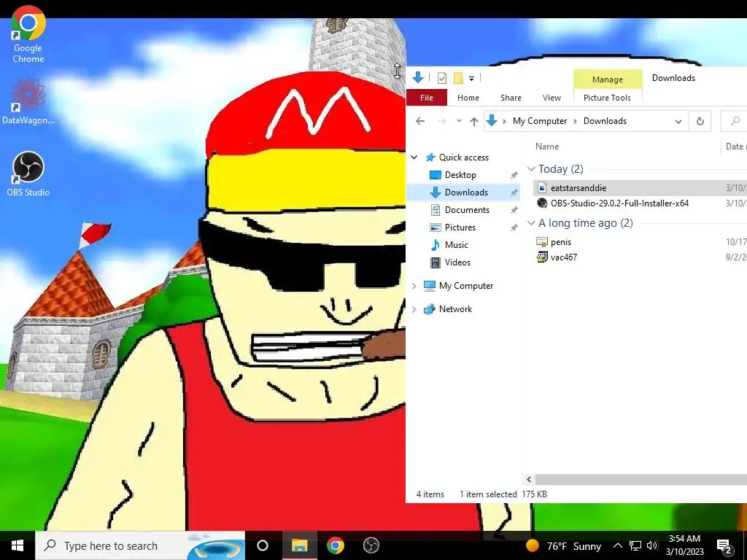This screenshot has width=747, height=560.
Task: Select the vac467 file
Action: click(564, 257)
